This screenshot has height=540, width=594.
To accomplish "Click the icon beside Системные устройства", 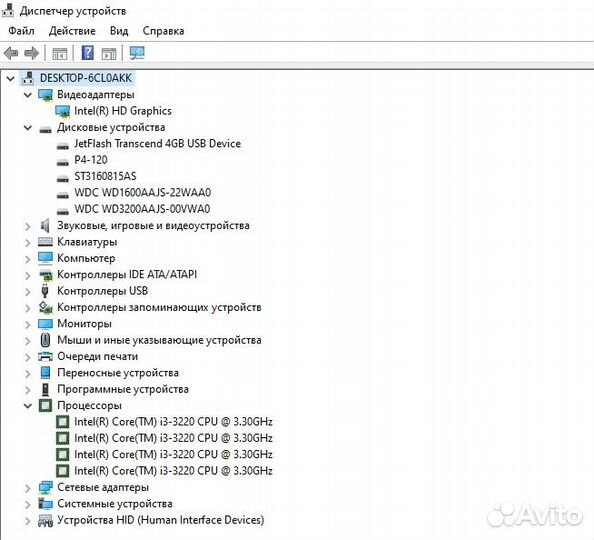I will [45, 504].
